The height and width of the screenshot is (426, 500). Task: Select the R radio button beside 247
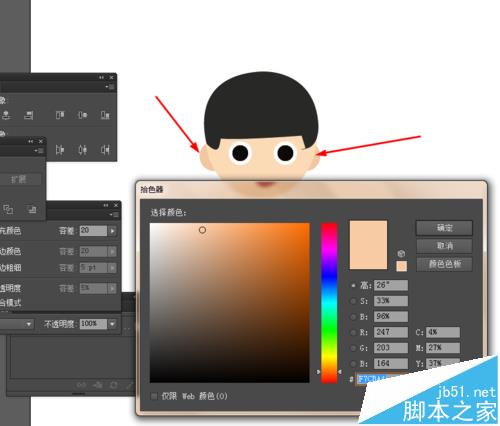(x=353, y=332)
